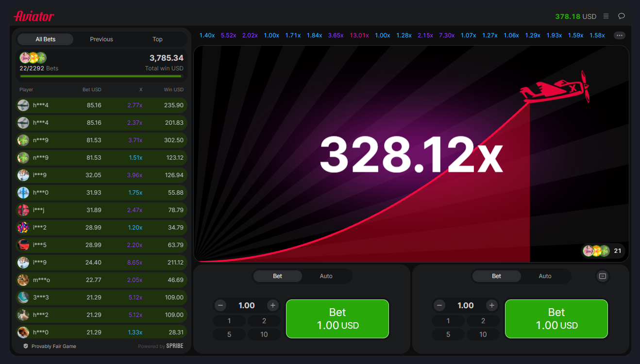640x364 pixels.
Task: Open the 1.58x history multiplier
Action: tap(597, 35)
